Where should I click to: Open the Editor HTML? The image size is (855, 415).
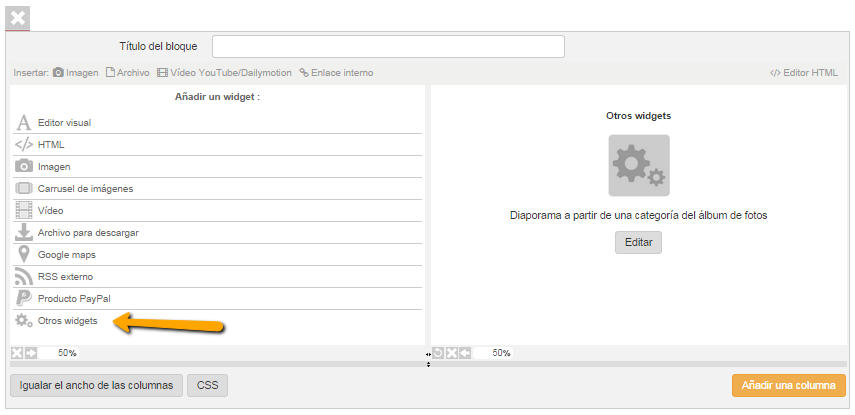pos(804,73)
